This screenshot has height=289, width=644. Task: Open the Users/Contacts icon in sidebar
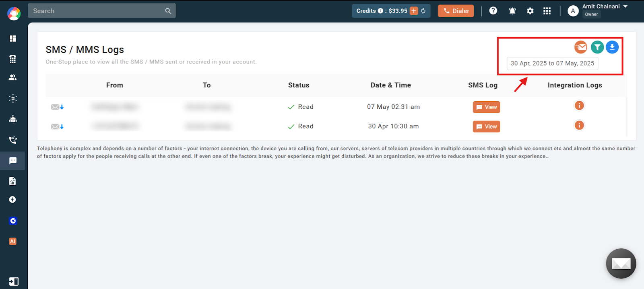pyautogui.click(x=13, y=77)
